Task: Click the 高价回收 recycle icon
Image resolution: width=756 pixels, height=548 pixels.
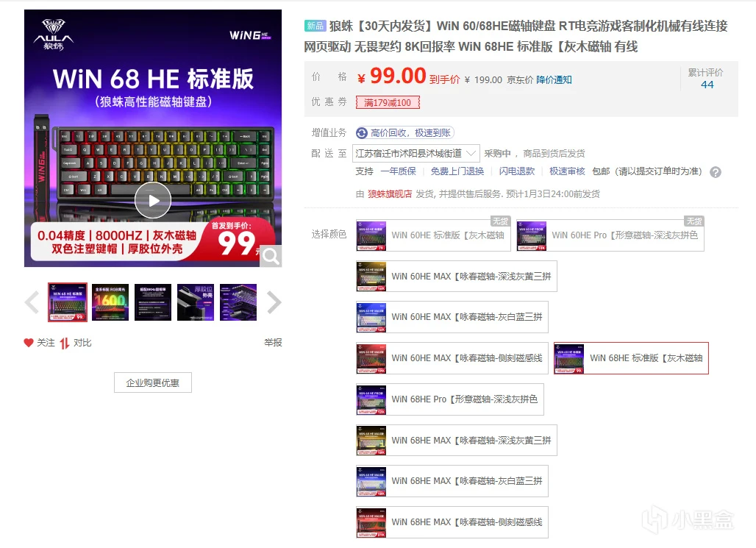Action: [x=362, y=133]
